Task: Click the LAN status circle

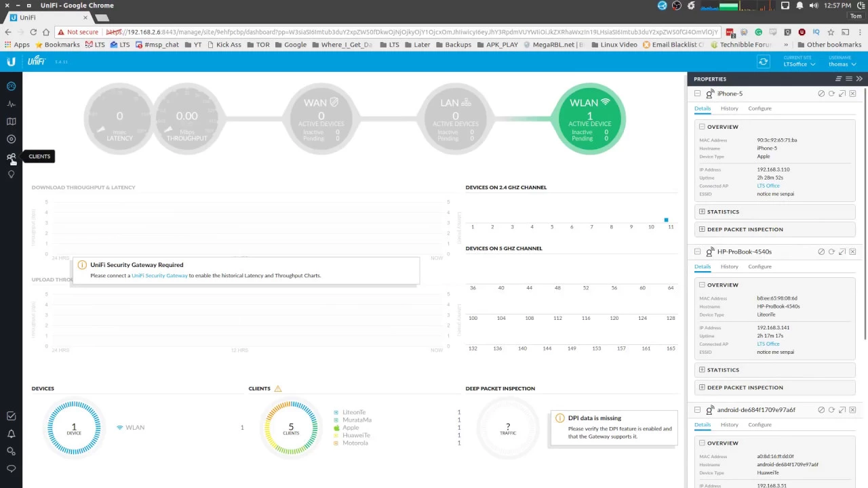Action: [455, 119]
